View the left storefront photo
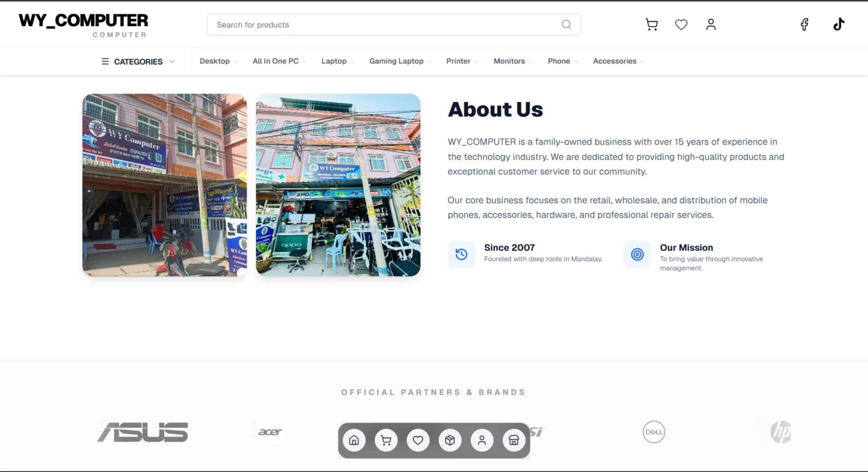868x472 pixels. click(x=164, y=185)
